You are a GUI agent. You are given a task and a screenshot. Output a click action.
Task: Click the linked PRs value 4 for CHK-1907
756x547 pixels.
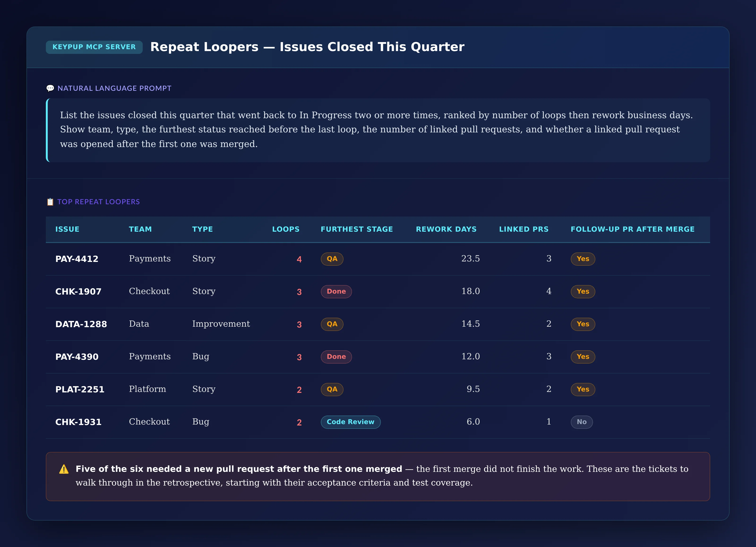(x=549, y=291)
